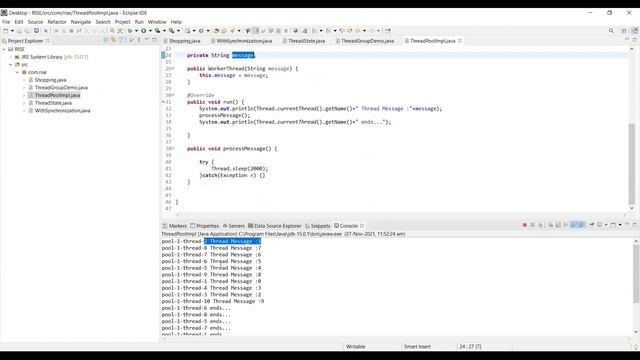640x360 pixels.
Task: Click 'Writable' in the status bar
Action: (x=356, y=347)
